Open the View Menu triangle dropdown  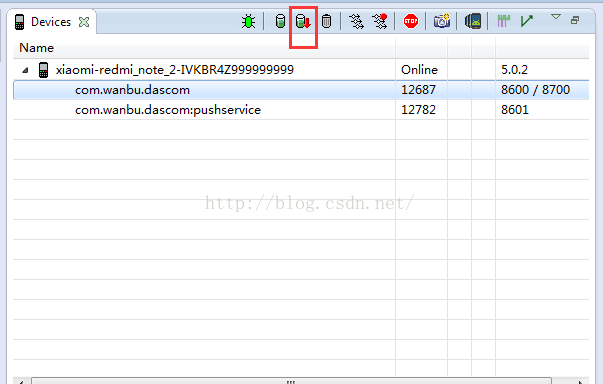[556, 17]
